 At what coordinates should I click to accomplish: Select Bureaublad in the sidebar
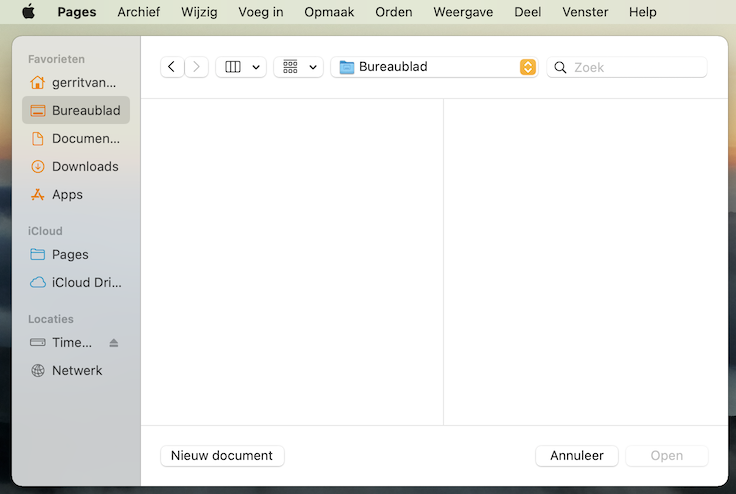tap(76, 110)
